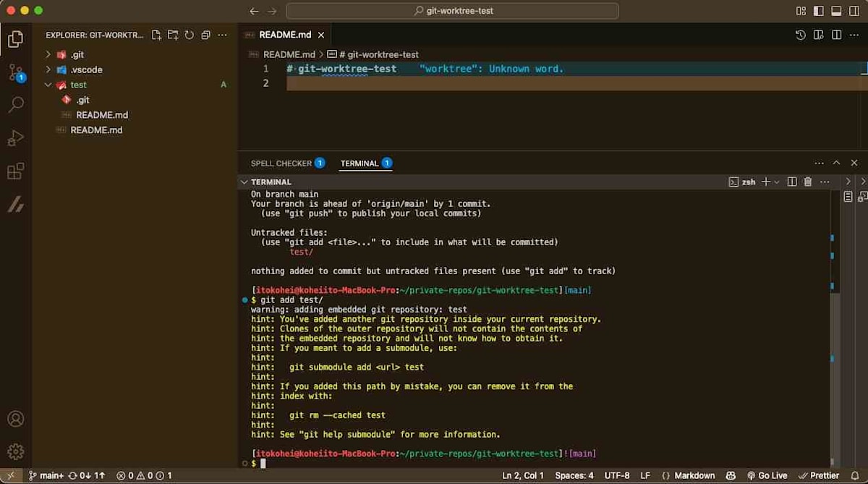This screenshot has width=868, height=484.
Task: Click the Prettier status bar item
Action: point(818,475)
